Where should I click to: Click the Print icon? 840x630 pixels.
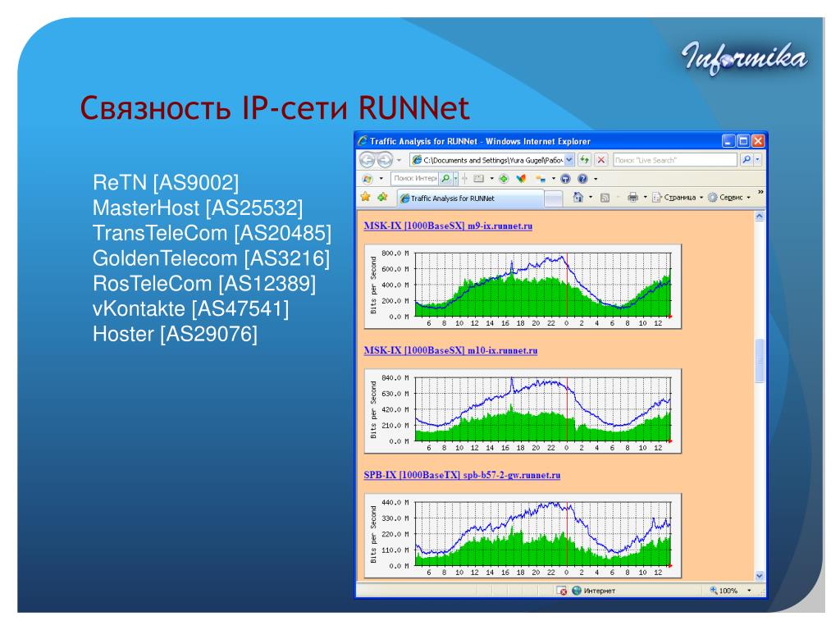(632, 197)
